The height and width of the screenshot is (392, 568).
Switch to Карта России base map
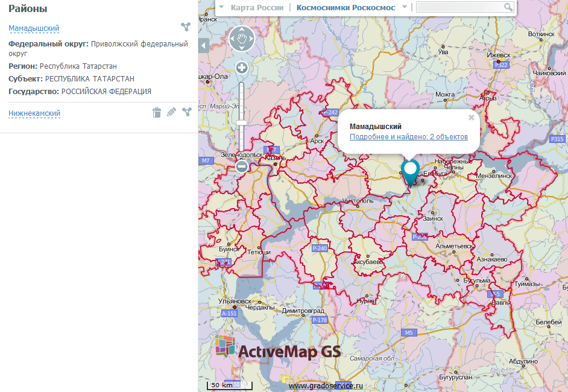coord(257,7)
